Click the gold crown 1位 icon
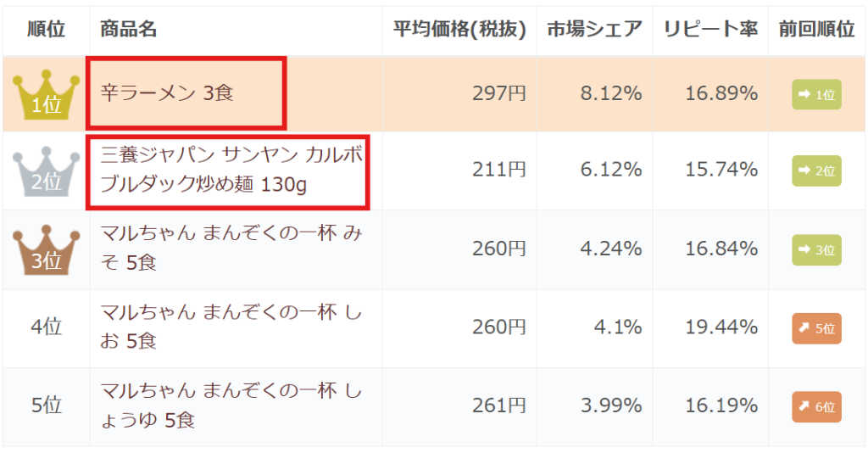Screen dimensions: 868x453 pyautogui.click(x=46, y=93)
